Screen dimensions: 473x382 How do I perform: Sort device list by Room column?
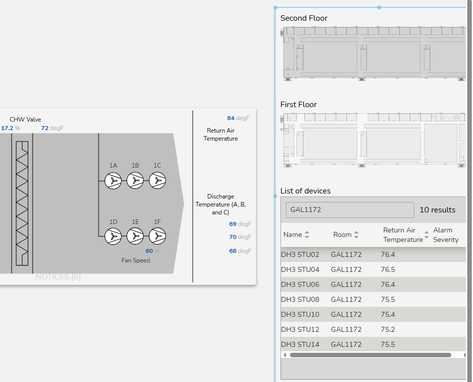(x=356, y=235)
